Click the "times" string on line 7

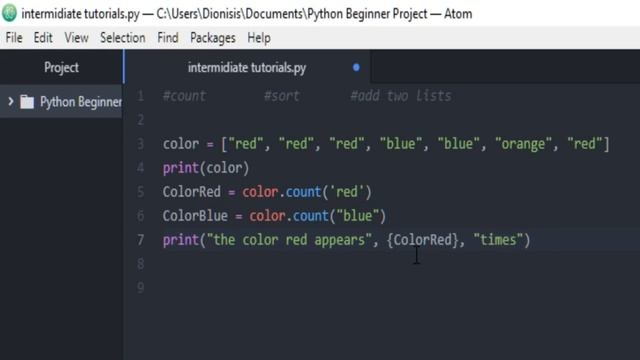click(498, 240)
